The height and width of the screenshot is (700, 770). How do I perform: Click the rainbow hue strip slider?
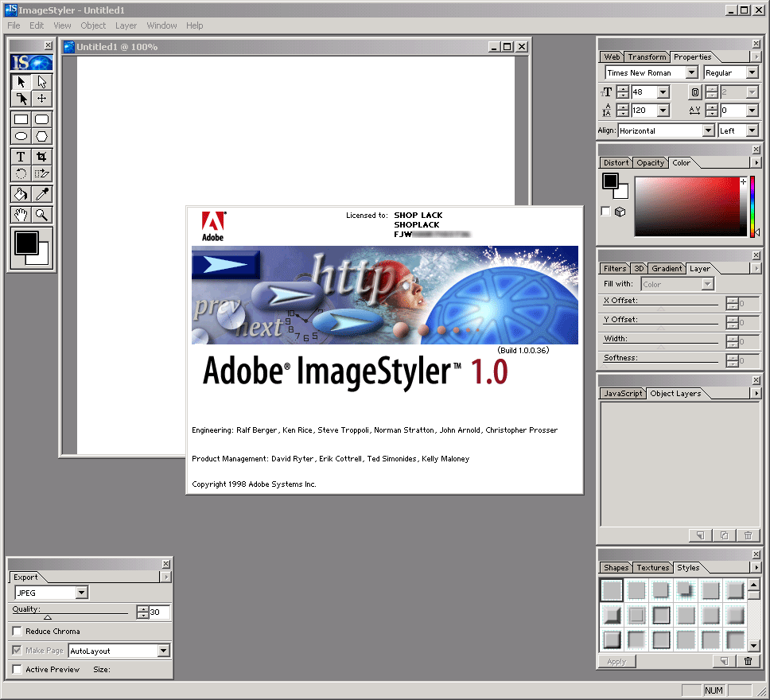coord(752,206)
